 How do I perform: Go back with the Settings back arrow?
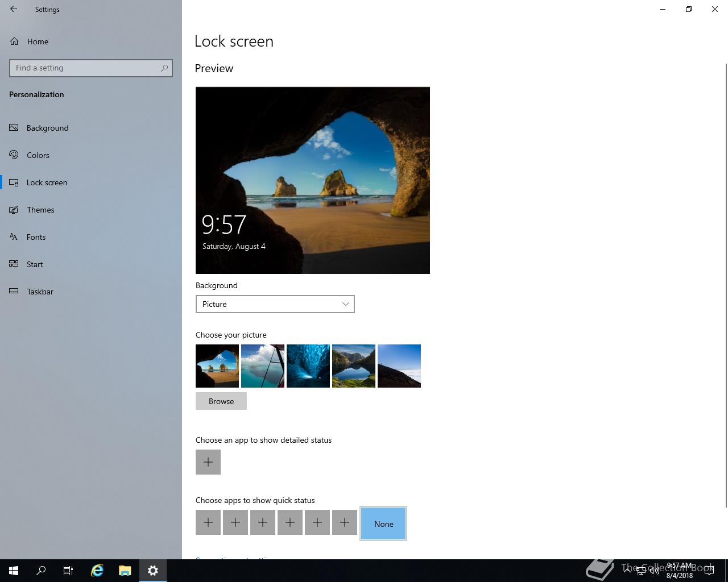pos(14,9)
